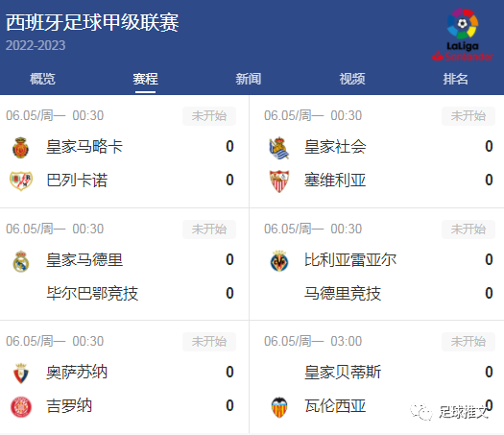
Task: Click the 西班牙足球甲级联赛 title
Action: click(x=92, y=23)
